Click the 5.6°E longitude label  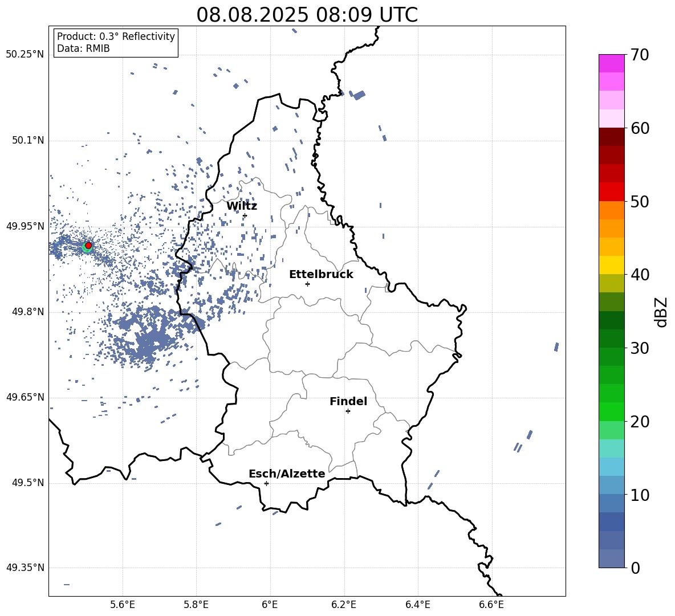pos(123,605)
